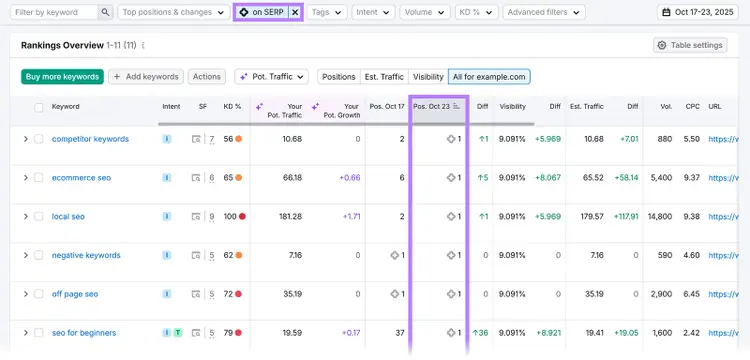Viewport: 750px width, 360px height.
Task: Open the Pot. Traffic dropdown
Action: (271, 76)
